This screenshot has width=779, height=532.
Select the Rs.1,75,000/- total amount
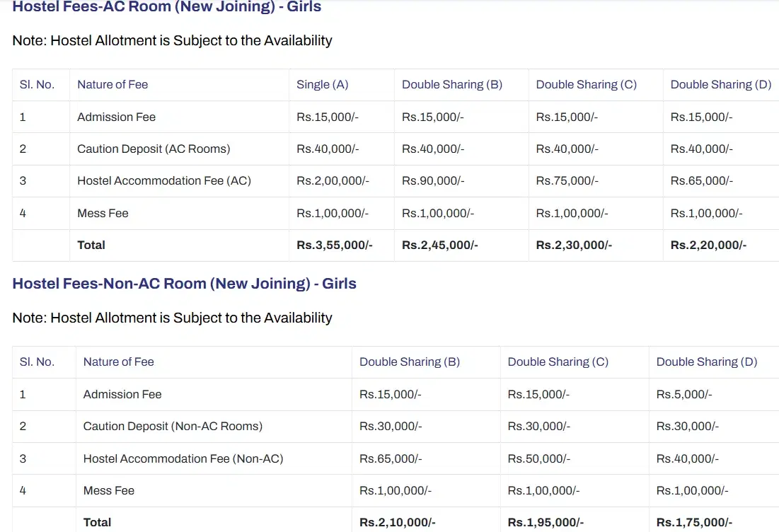[694, 522]
